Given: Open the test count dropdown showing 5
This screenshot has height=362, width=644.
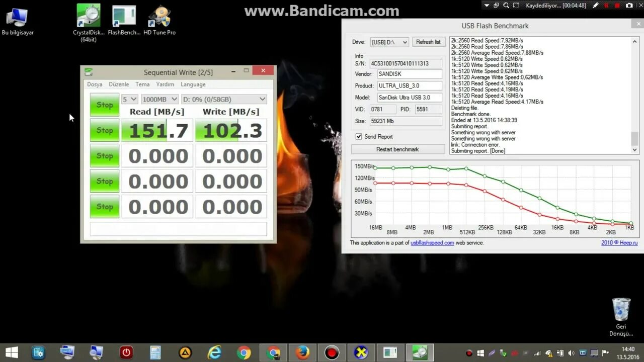Looking at the screenshot, I should pyautogui.click(x=130, y=99).
